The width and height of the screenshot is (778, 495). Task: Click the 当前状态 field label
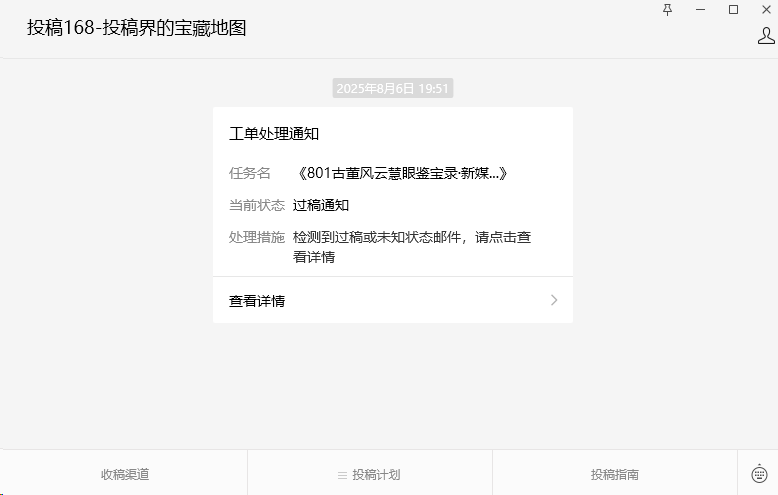point(257,205)
